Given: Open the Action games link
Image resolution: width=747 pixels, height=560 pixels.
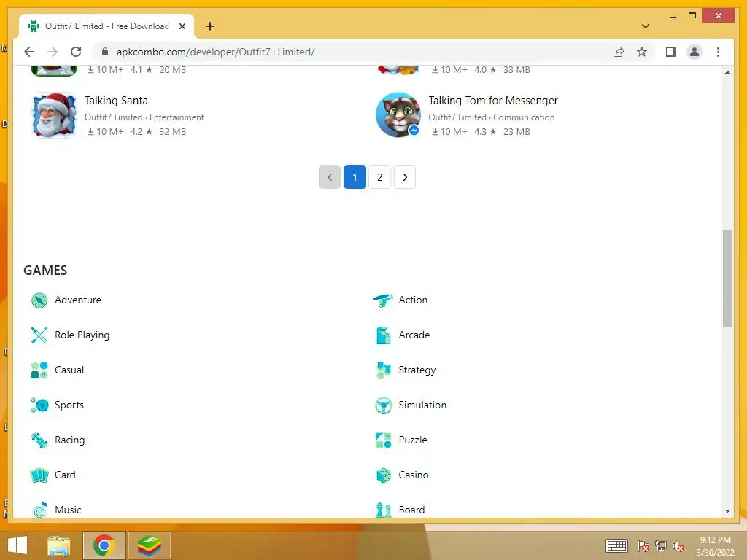Looking at the screenshot, I should click(x=413, y=300).
